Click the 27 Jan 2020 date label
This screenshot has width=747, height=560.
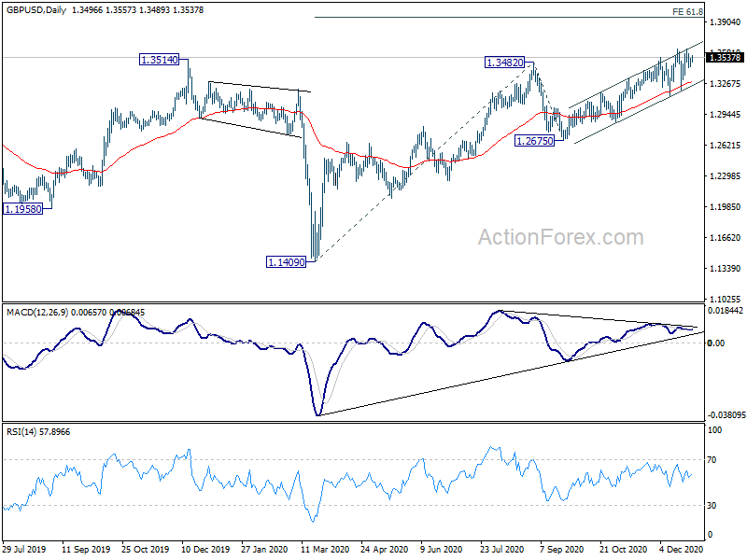click(x=264, y=549)
